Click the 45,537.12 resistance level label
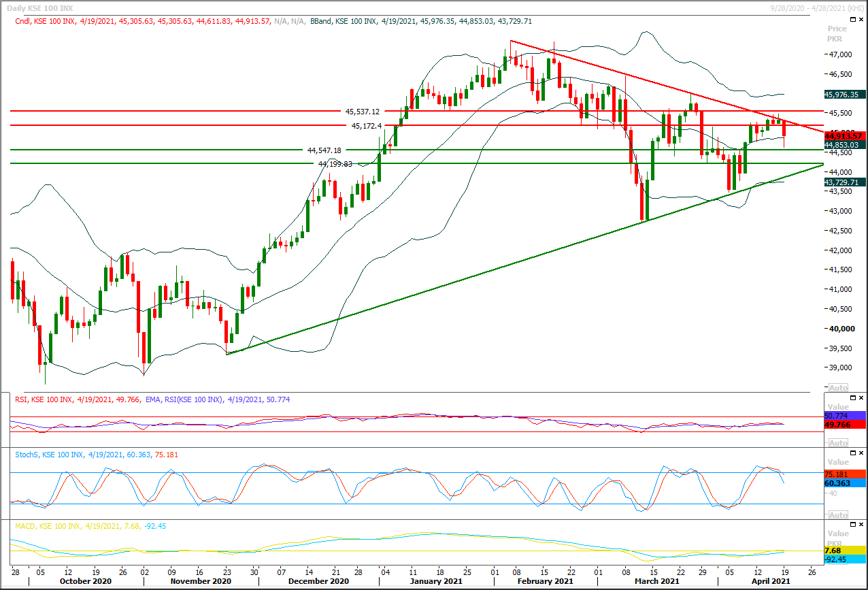The width and height of the screenshot is (868, 590). 363,111
